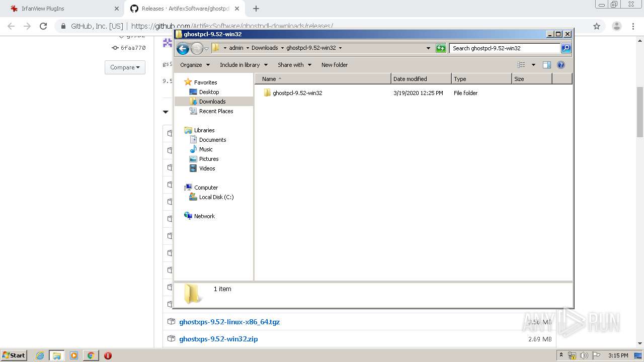The height and width of the screenshot is (362, 644).
Task: Select Network in navigation pane
Action: pos(204,216)
